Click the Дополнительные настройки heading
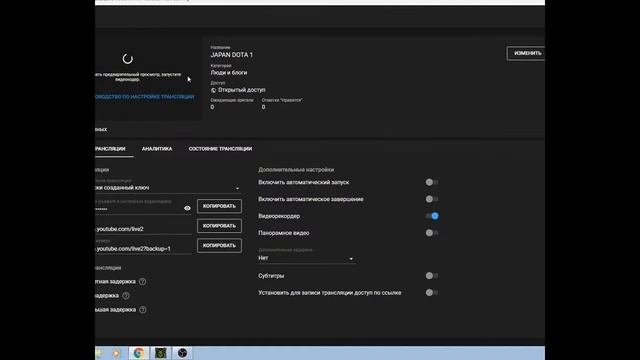640x360 pixels. [296, 169]
